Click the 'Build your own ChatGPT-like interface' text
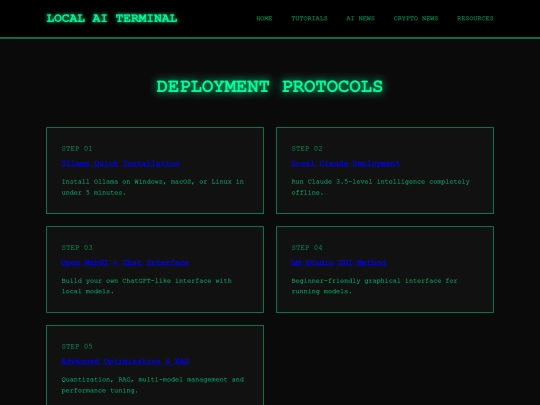Image resolution: width=540 pixels, height=405 pixels. tap(147, 286)
